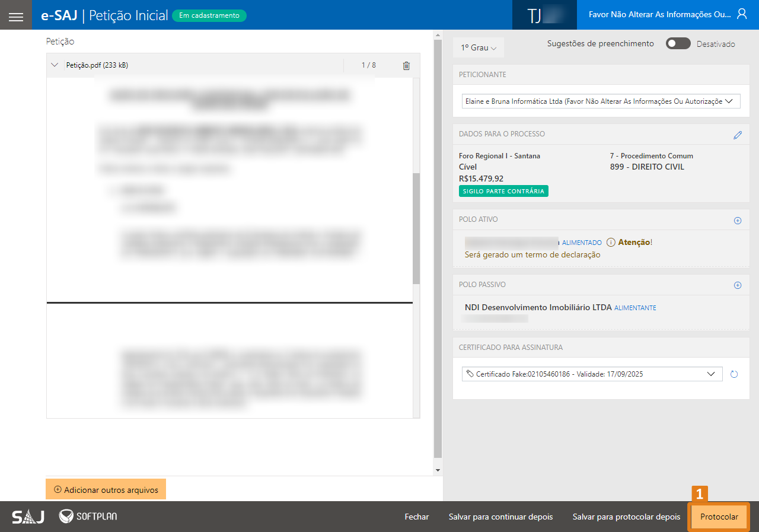Refresh the certificate list

click(734, 374)
